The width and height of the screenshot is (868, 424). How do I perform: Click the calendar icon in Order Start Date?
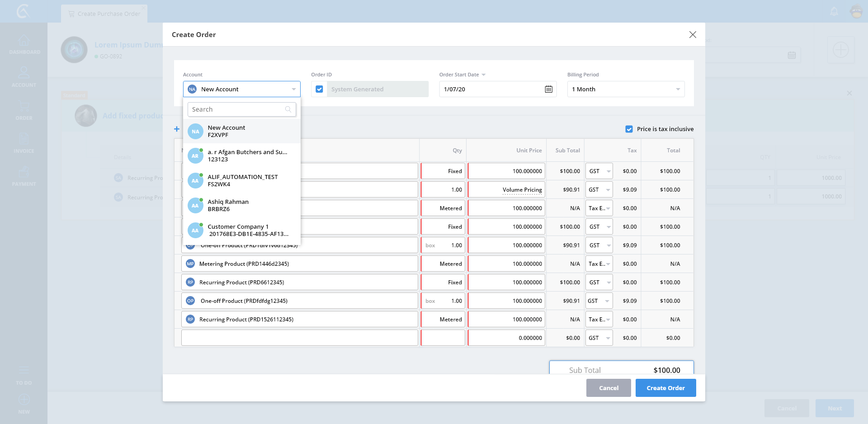pyautogui.click(x=548, y=89)
